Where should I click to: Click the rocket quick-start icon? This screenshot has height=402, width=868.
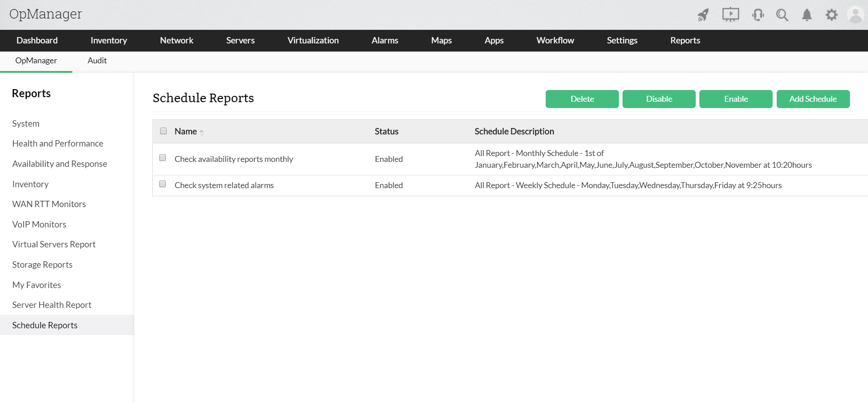(x=703, y=15)
